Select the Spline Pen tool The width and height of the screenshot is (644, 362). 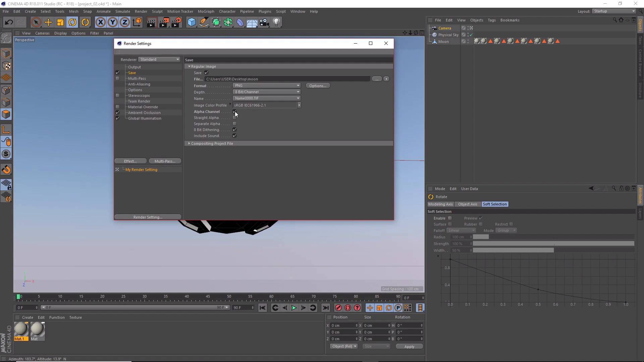click(x=204, y=22)
